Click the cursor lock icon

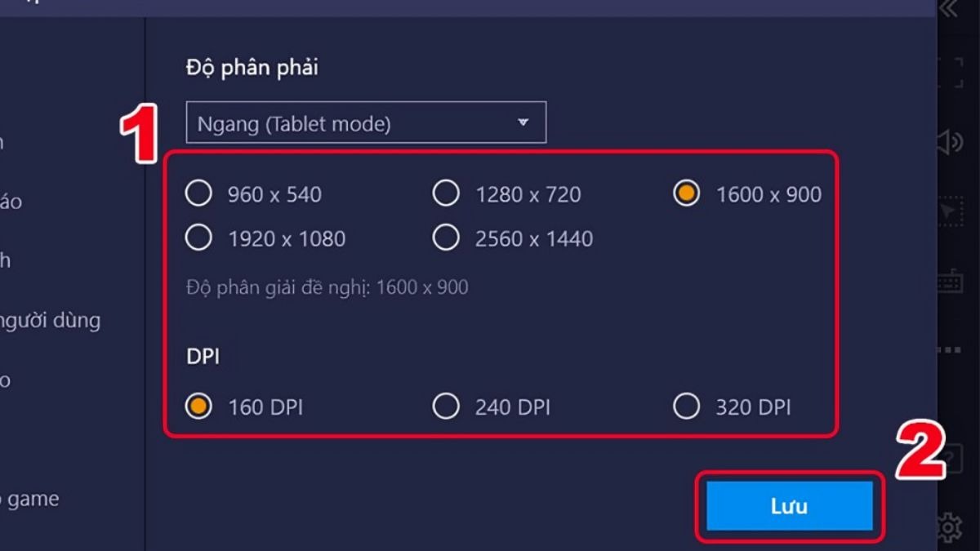pyautogui.click(x=950, y=212)
